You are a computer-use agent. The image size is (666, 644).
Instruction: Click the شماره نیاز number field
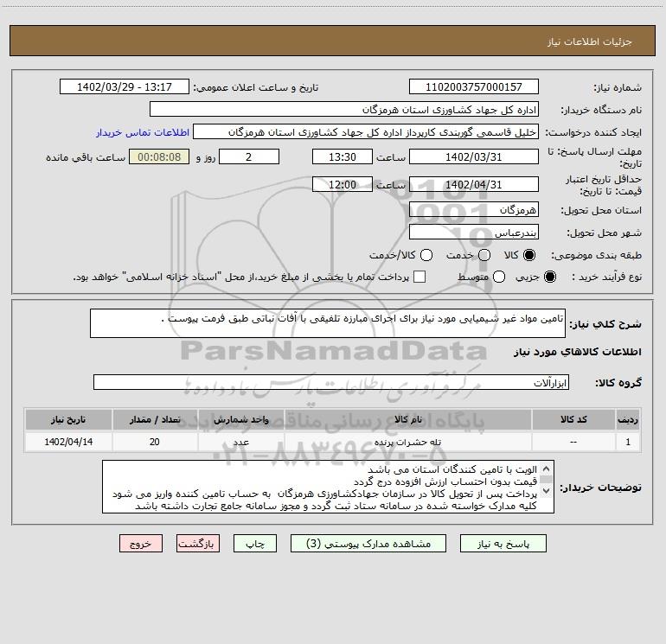coord(474,87)
